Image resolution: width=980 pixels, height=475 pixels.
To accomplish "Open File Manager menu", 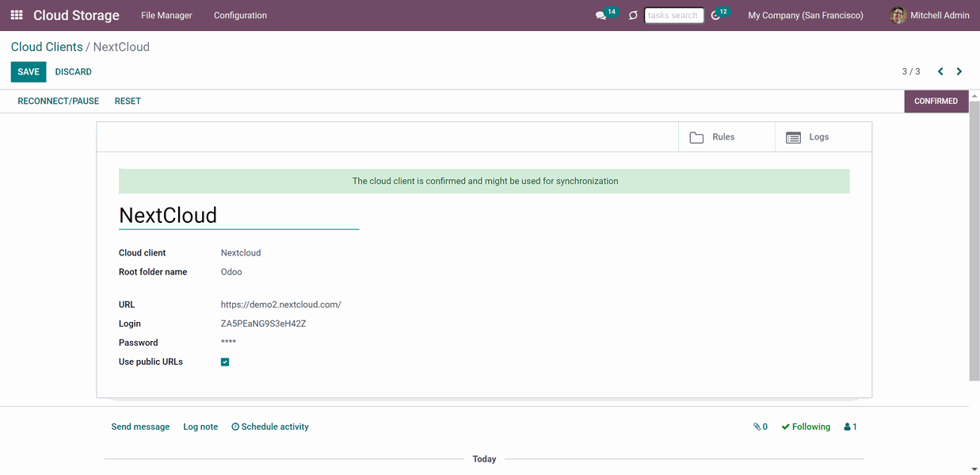I will pos(166,15).
